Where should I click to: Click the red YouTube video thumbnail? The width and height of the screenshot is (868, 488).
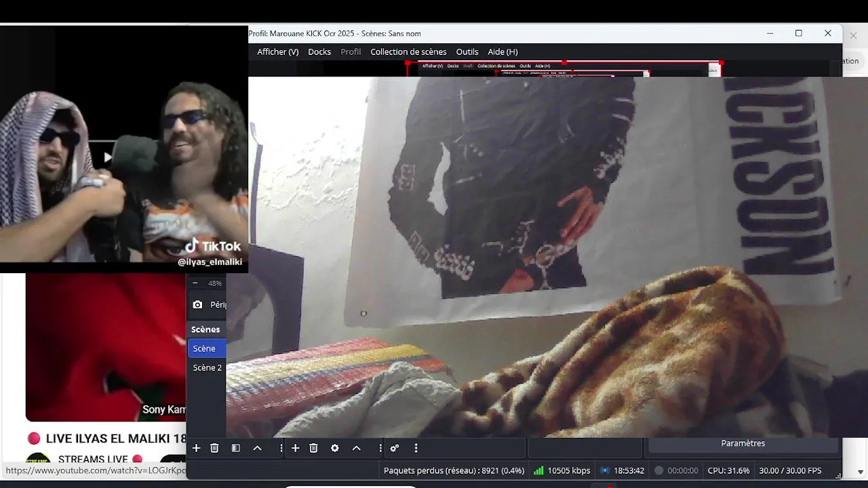pyautogui.click(x=106, y=347)
